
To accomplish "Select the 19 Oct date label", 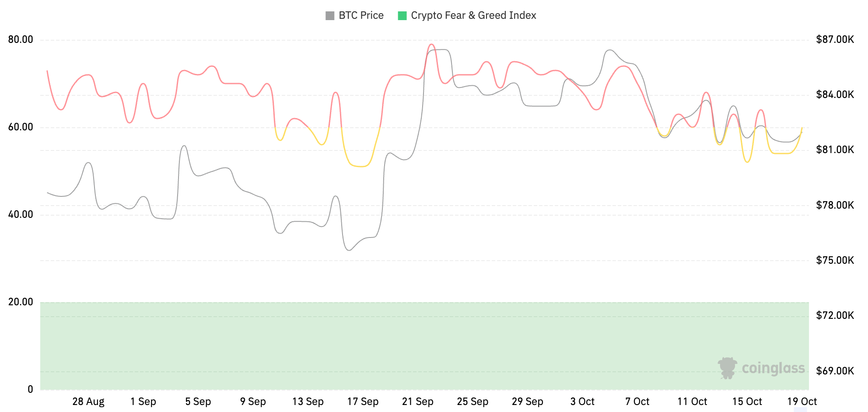I will (x=802, y=402).
